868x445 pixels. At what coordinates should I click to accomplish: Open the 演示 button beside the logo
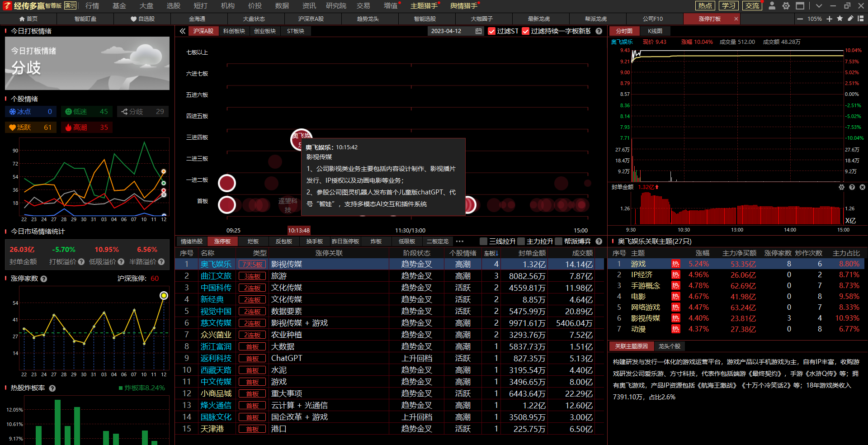tap(70, 5)
